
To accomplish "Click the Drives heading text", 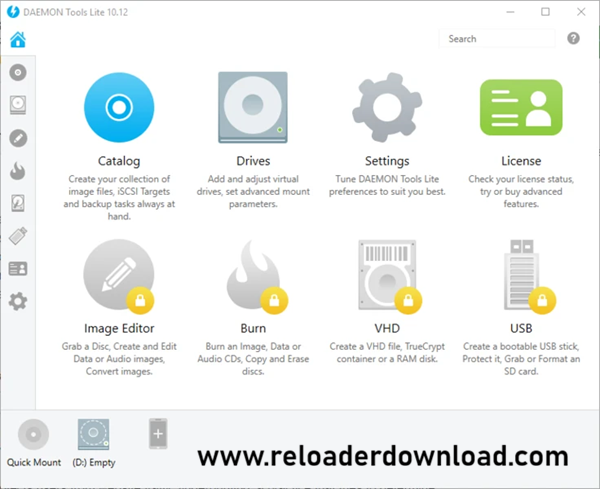I will [x=253, y=161].
